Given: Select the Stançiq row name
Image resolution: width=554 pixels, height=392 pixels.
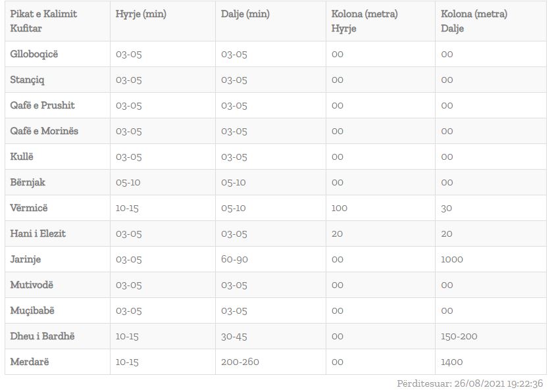Looking at the screenshot, I should pos(28,80).
